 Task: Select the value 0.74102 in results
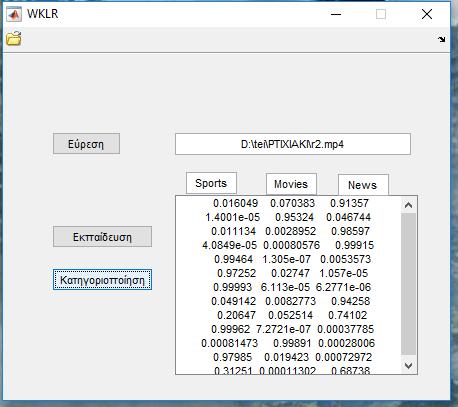(x=347, y=315)
